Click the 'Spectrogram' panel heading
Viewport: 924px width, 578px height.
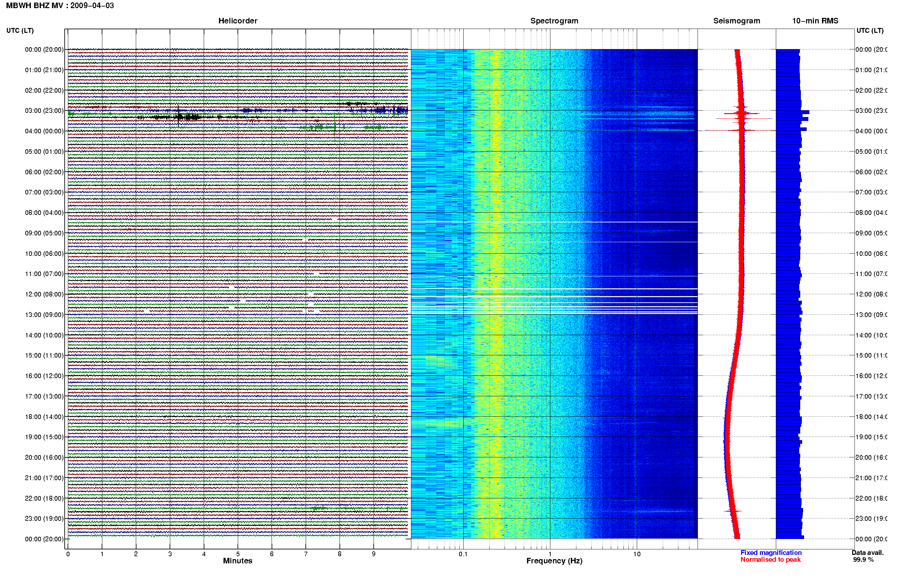pos(554,21)
